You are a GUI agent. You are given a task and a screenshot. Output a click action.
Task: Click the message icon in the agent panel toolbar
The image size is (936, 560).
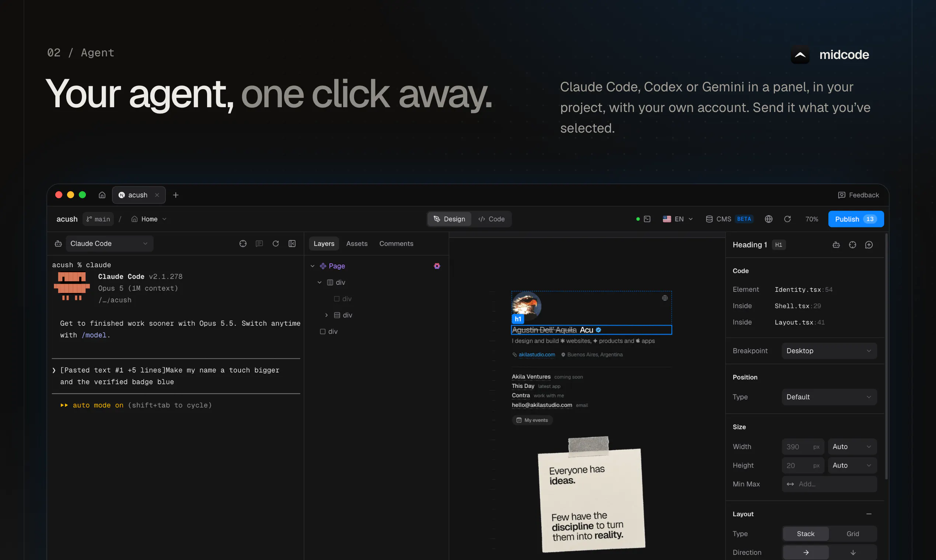coord(259,244)
